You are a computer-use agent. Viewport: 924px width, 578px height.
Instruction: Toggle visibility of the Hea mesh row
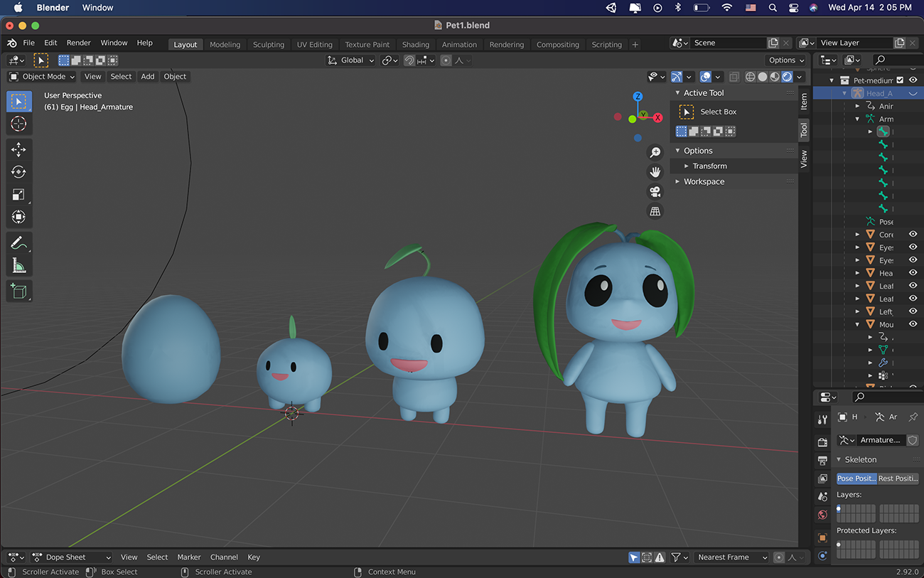click(913, 273)
